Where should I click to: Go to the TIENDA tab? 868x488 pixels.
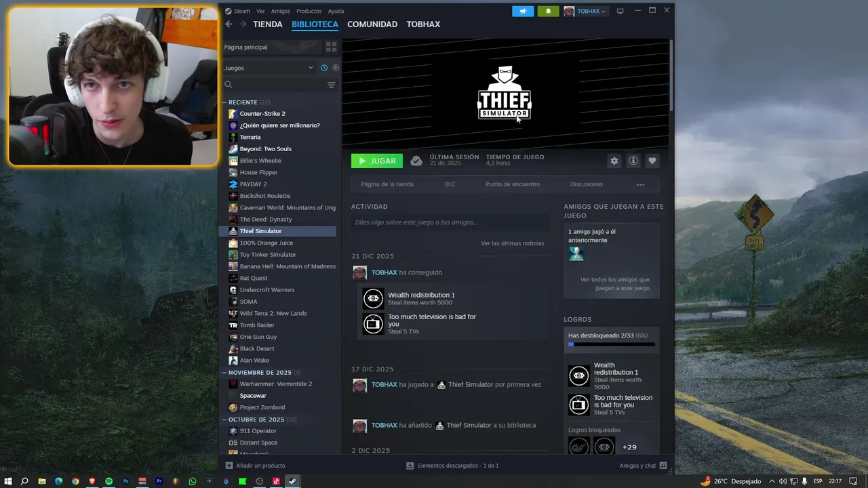[268, 24]
